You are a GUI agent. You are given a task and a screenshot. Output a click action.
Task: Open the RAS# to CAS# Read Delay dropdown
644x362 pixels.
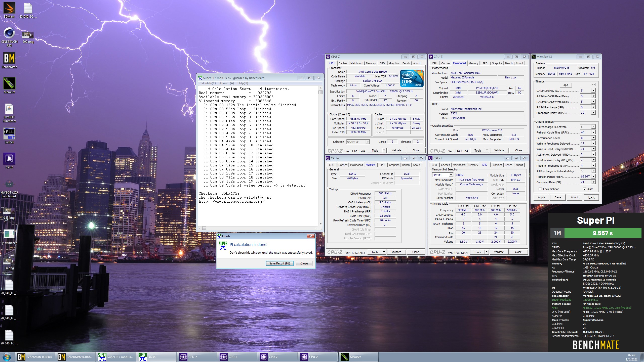(x=593, y=96)
